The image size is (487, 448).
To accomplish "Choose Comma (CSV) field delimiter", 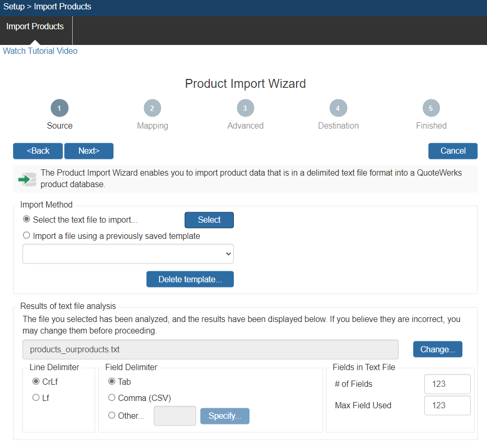I will tap(111, 398).
